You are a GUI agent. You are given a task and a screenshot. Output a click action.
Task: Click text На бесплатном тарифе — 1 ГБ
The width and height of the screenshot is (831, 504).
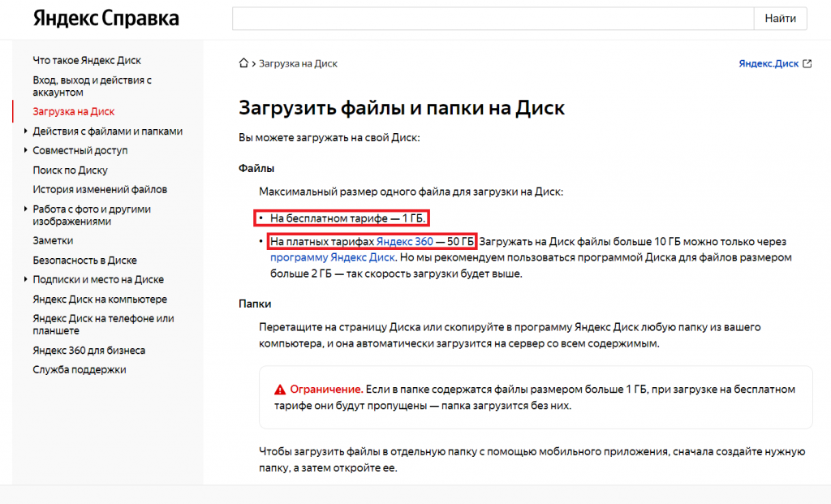click(x=347, y=218)
